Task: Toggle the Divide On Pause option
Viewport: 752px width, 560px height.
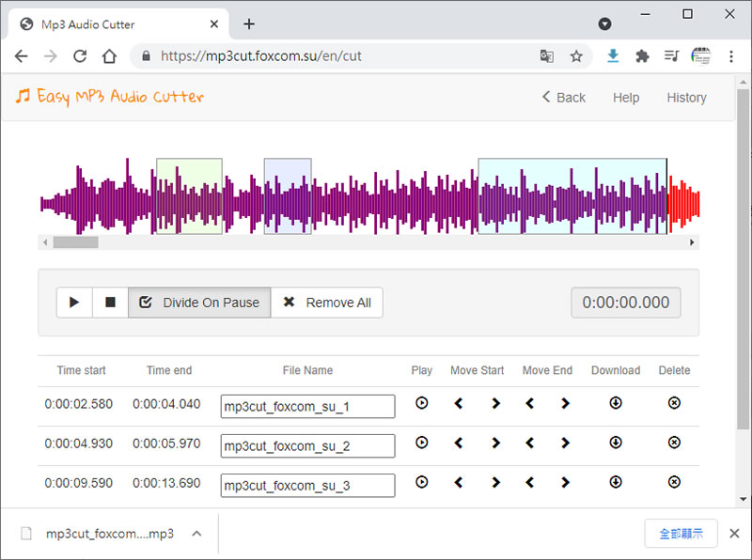Action: click(x=199, y=303)
